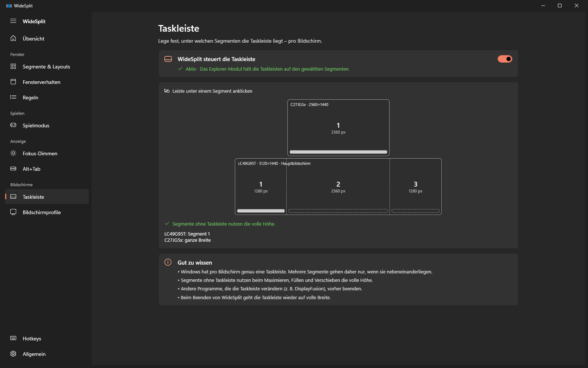The image size is (588, 368).
Task: Maximize the WideSplit window
Action: (560, 6)
